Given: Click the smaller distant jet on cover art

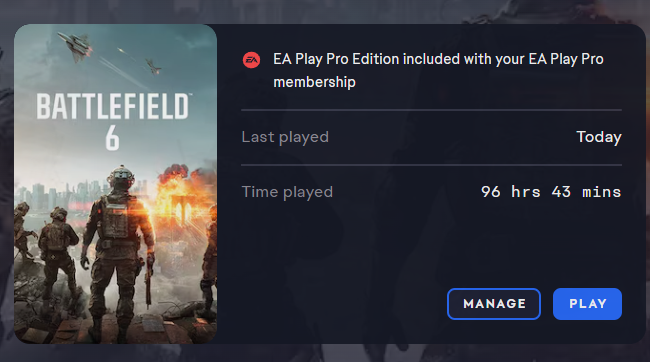Looking at the screenshot, I should tap(153, 66).
